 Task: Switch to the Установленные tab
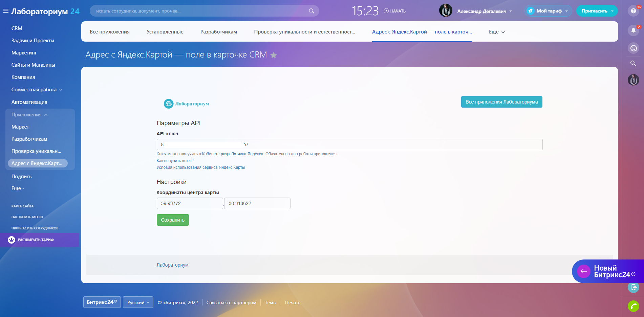point(165,32)
